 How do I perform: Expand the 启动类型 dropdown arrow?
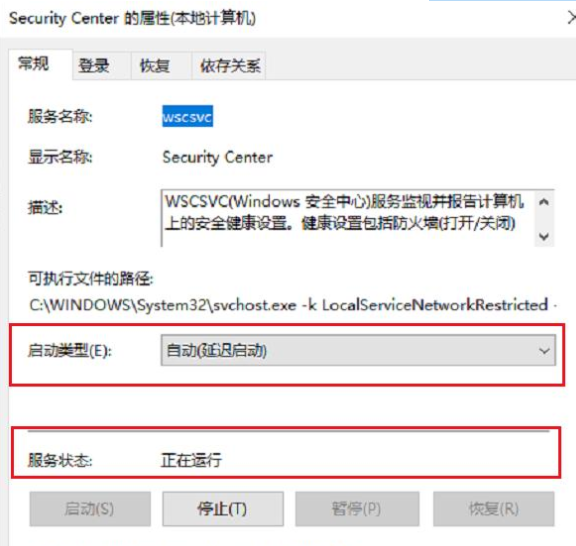coord(544,351)
